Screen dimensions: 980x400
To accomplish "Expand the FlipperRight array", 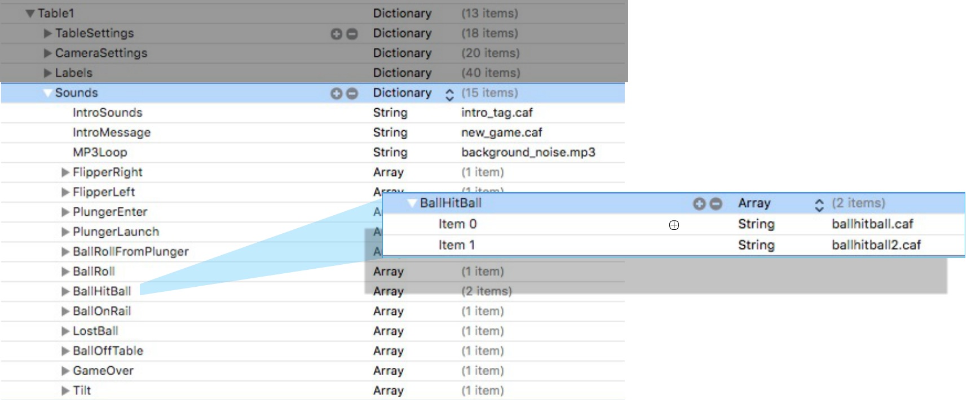I will tap(65, 172).
